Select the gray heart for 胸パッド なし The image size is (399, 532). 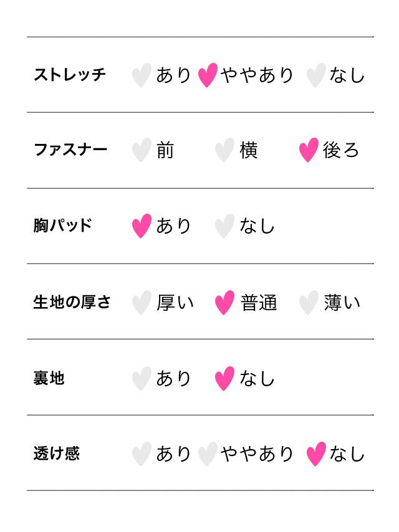(x=224, y=226)
